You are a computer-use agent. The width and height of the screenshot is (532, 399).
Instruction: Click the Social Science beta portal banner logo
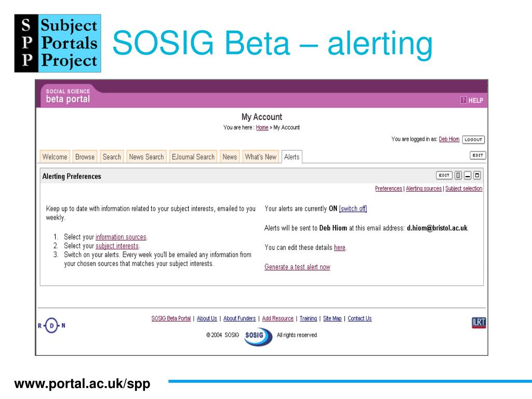coord(68,96)
